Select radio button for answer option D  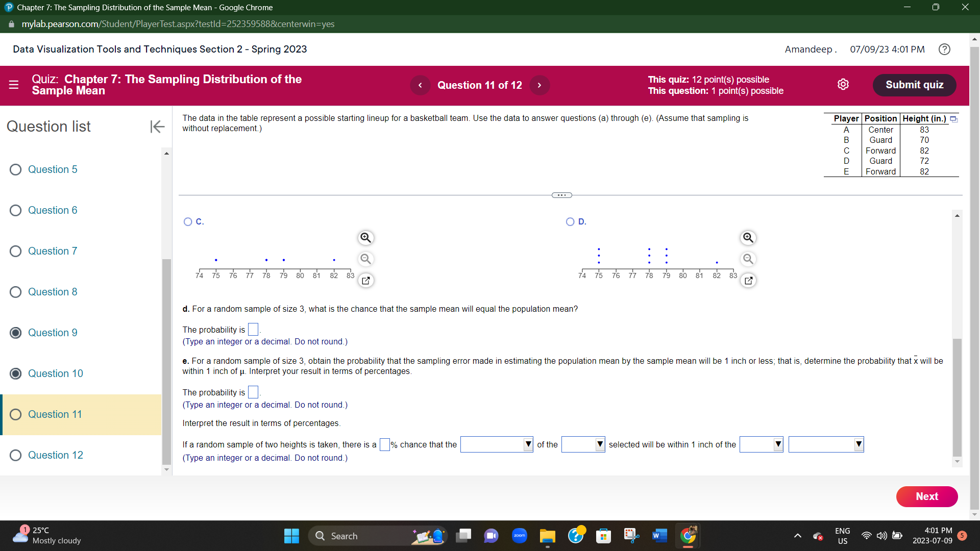click(x=571, y=221)
